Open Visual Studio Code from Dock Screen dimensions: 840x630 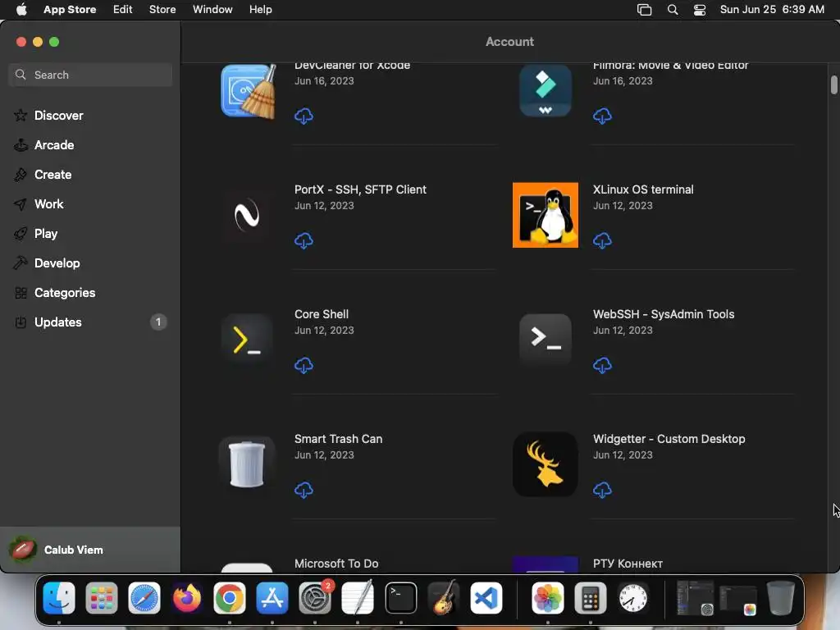pyautogui.click(x=486, y=598)
